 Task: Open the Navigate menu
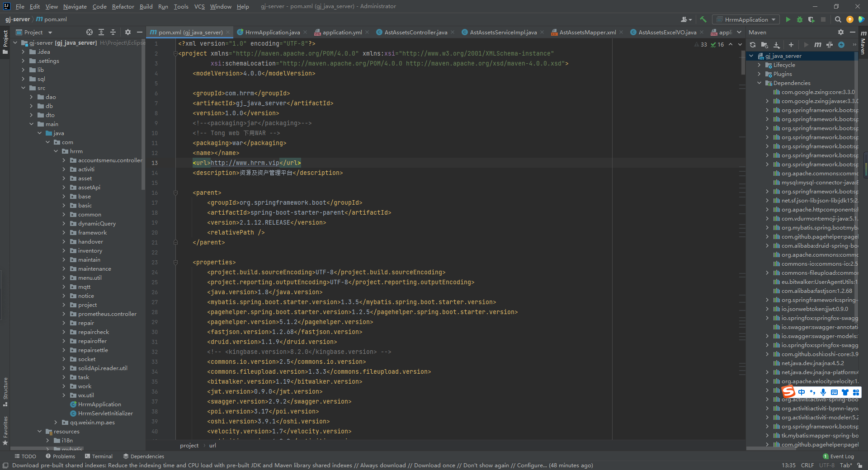click(x=75, y=6)
